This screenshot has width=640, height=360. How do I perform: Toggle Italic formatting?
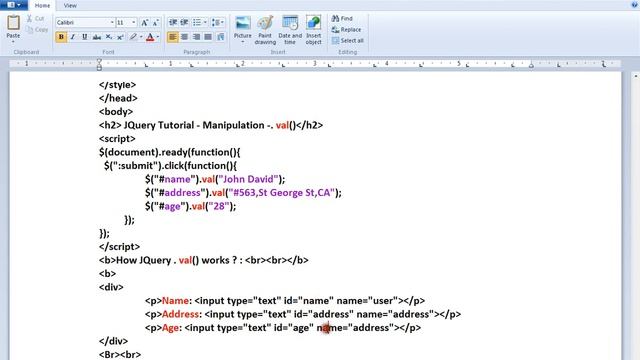73,37
